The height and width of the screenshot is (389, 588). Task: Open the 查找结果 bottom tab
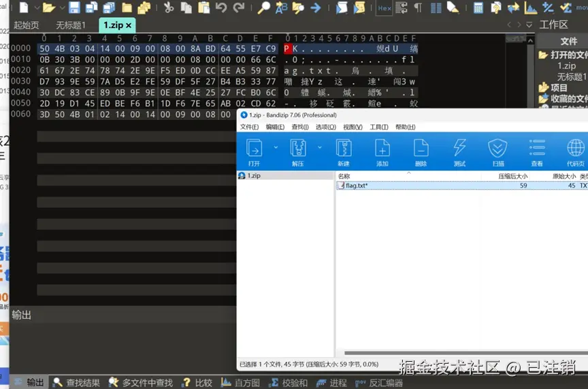coord(76,382)
